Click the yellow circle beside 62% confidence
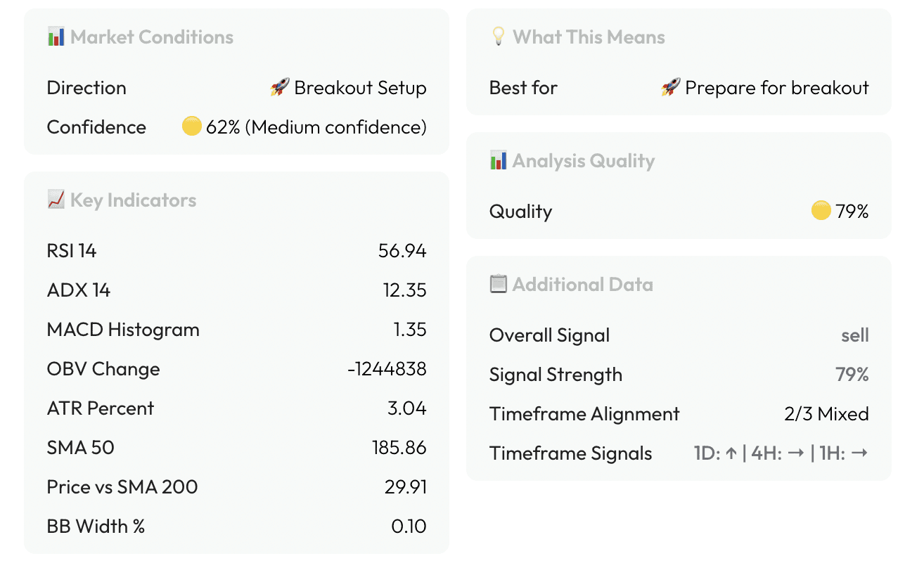The image size is (924, 575). (191, 127)
